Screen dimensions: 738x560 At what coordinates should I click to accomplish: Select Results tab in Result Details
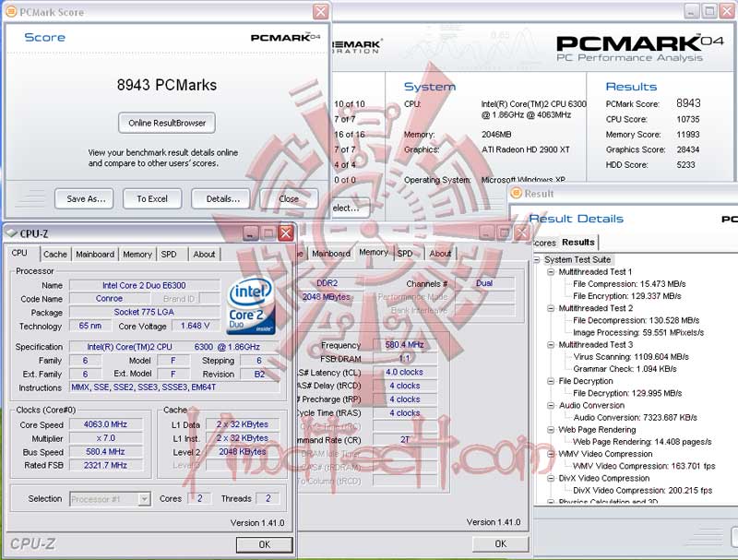coord(578,242)
